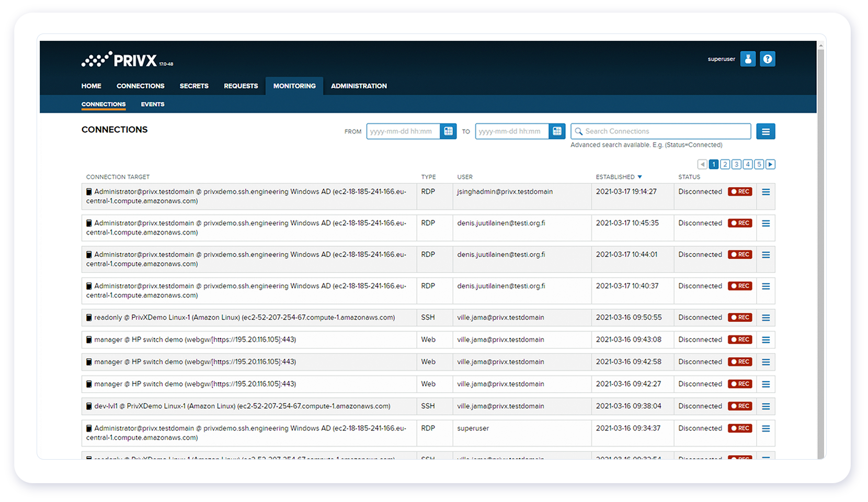Switch to the CONNECTIONS sub-tab
Screen dimensions: 868x502
[x=104, y=104]
